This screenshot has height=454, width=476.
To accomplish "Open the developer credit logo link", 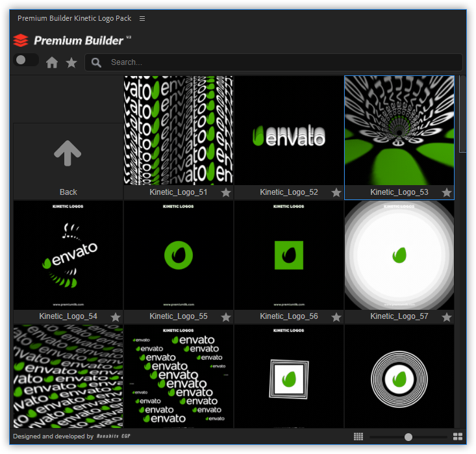I will pyautogui.click(x=114, y=436).
